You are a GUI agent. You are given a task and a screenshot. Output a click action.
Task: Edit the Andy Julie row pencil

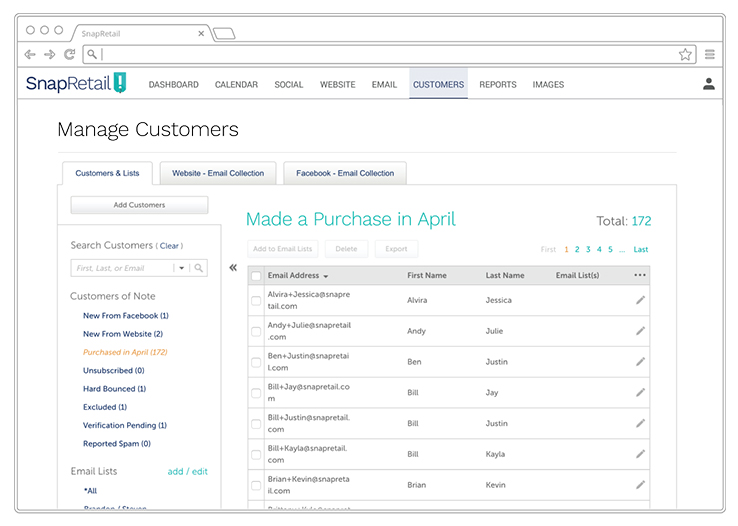click(640, 331)
